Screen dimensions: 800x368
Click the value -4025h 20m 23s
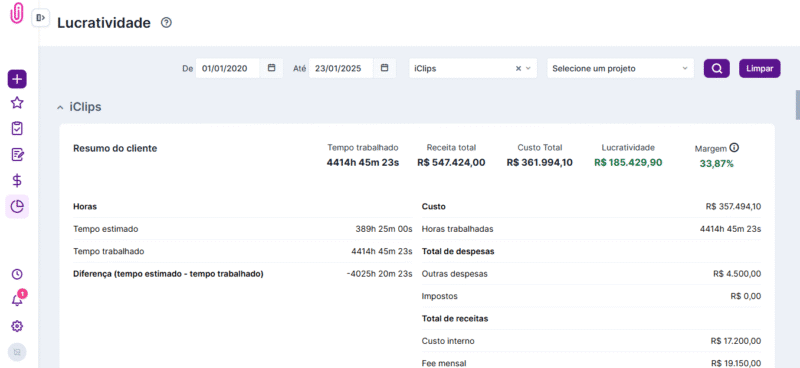coord(379,274)
